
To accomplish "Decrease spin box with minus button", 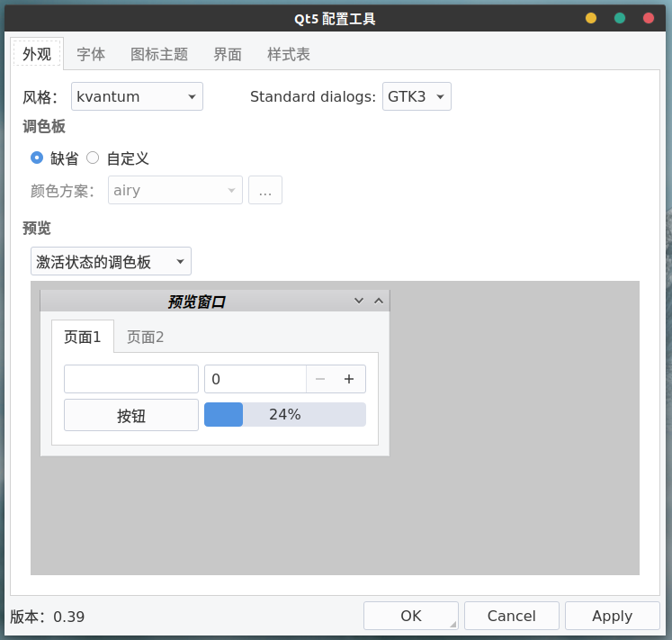I will (x=320, y=379).
